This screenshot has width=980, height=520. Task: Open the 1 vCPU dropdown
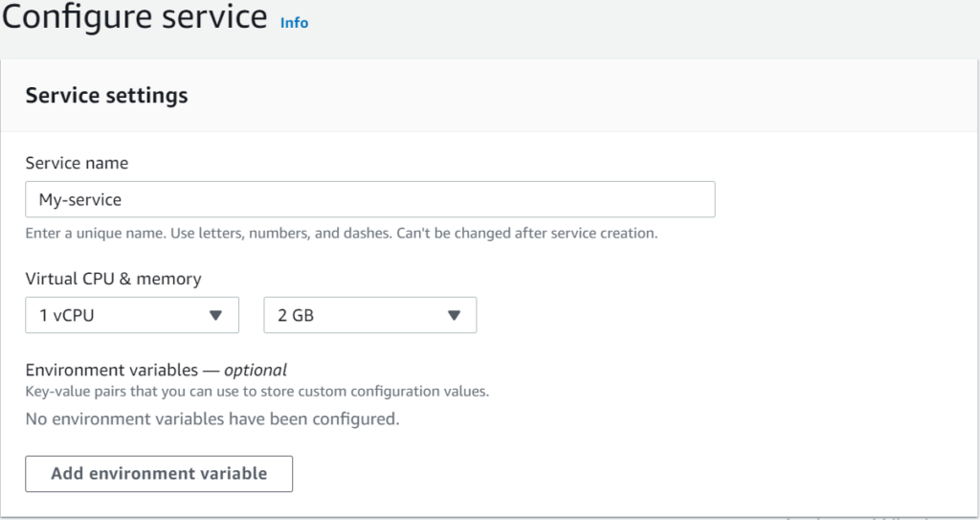(132, 315)
